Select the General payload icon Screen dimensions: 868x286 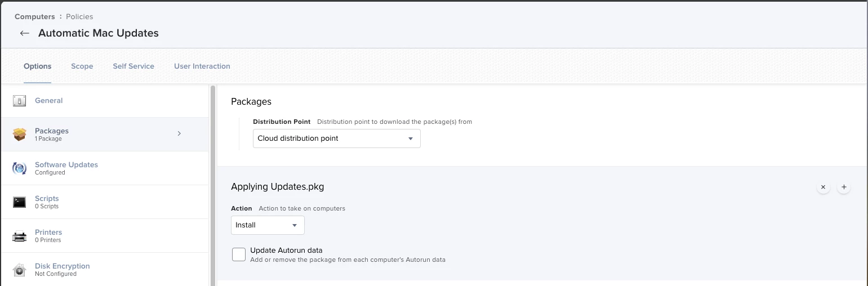point(20,101)
